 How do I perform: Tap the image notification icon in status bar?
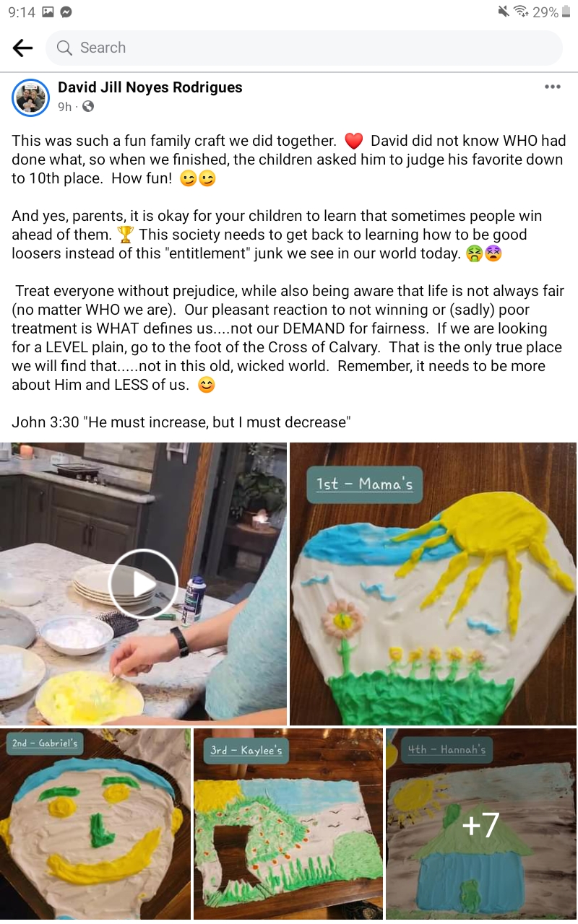click(x=48, y=12)
